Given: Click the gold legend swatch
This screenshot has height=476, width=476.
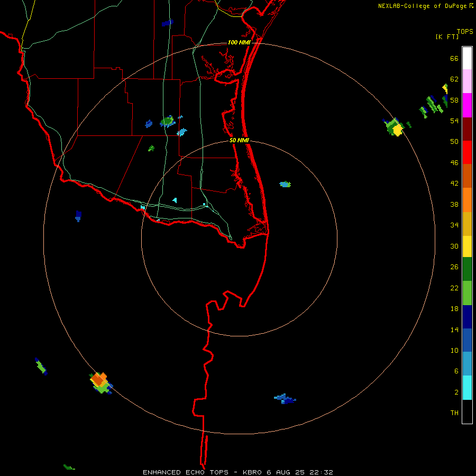Looking at the screenshot, I should 467,224.
